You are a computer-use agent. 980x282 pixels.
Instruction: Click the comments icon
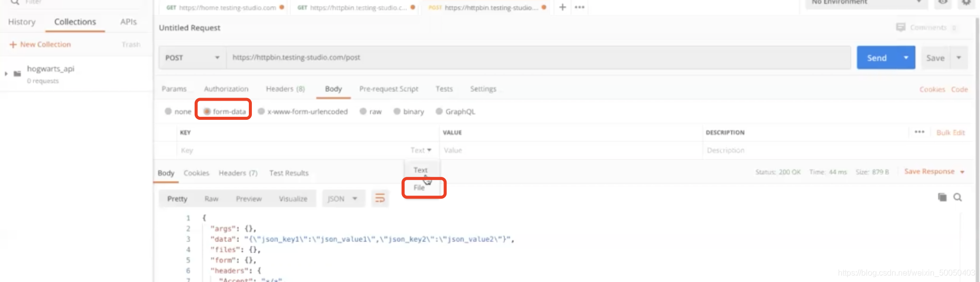[x=901, y=27]
